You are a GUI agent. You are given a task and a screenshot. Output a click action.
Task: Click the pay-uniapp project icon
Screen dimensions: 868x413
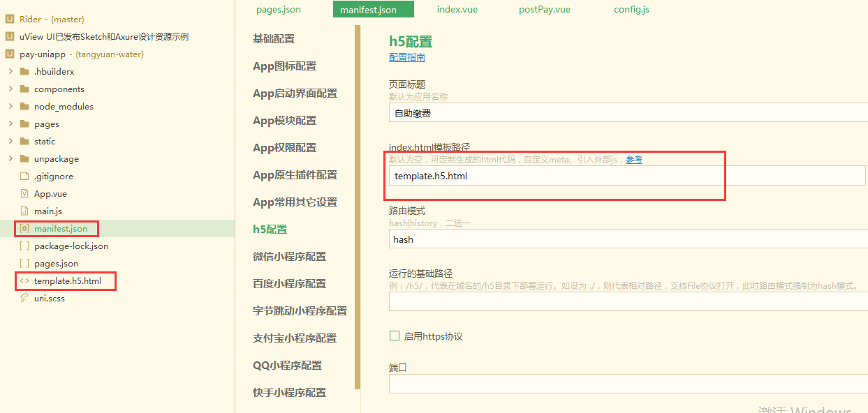(10, 54)
